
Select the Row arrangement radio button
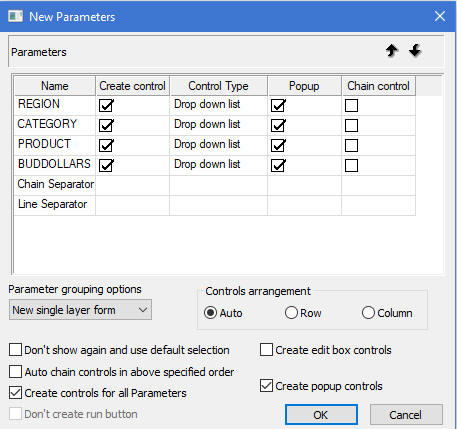(x=291, y=313)
